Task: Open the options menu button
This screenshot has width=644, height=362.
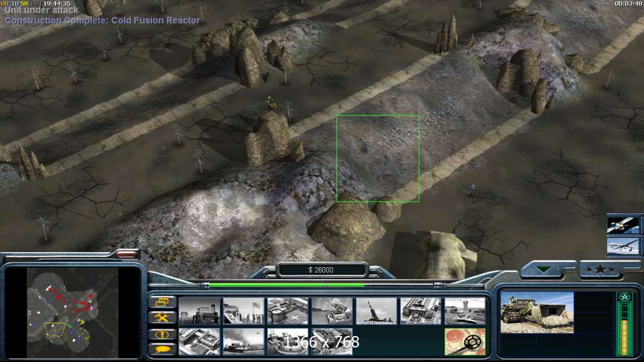Action: click(x=162, y=302)
